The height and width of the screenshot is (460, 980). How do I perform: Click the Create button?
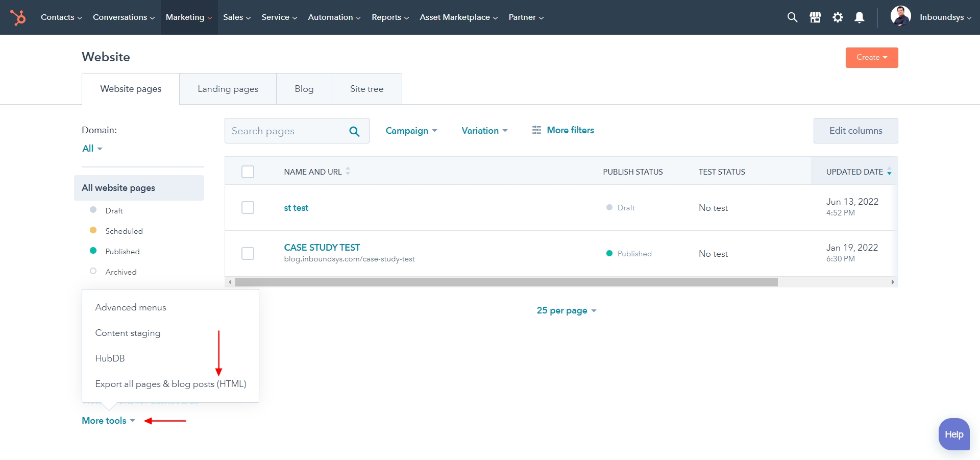(871, 57)
